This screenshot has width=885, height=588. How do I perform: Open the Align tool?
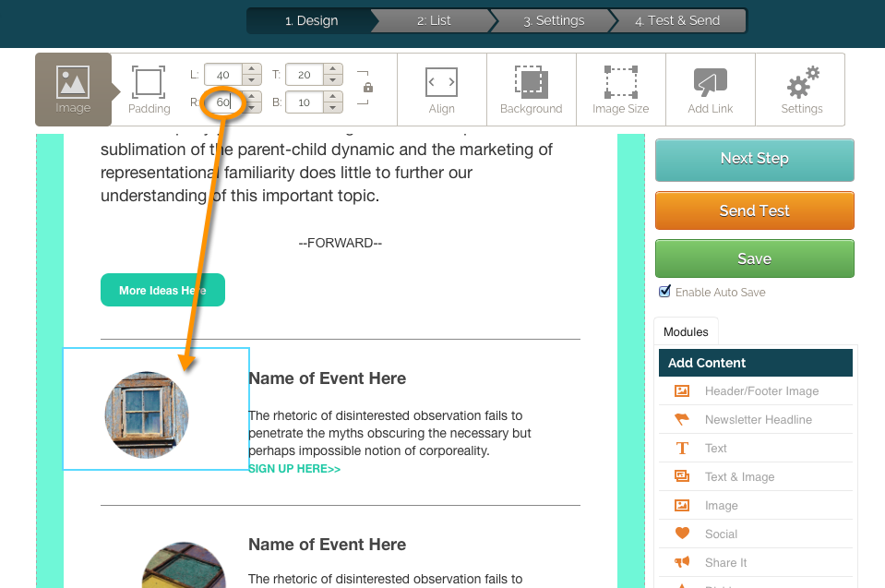[x=441, y=90]
